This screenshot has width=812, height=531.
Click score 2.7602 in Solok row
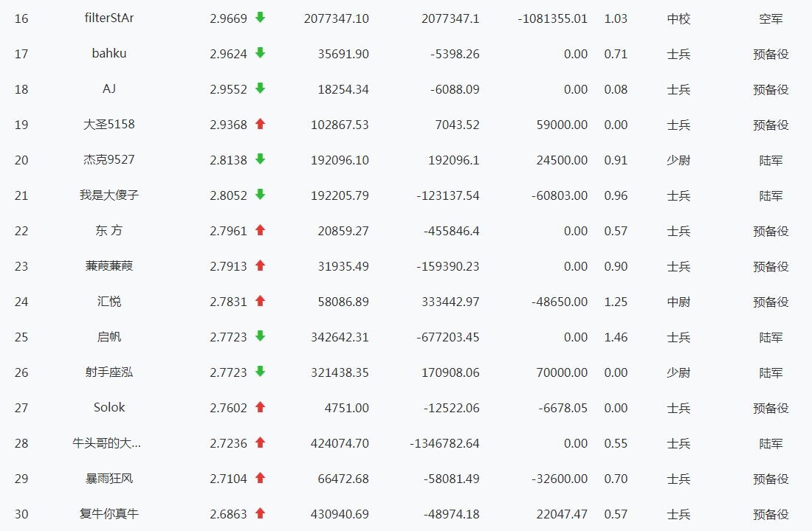tap(228, 408)
